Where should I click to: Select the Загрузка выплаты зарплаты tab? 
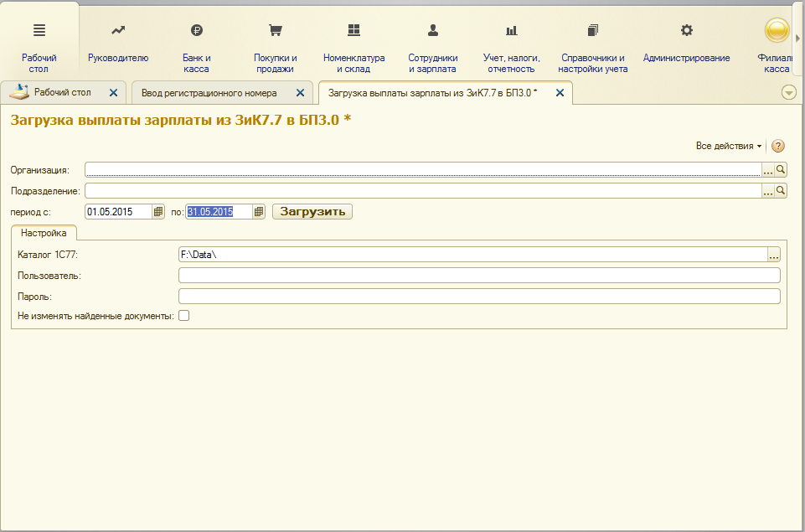tap(432, 93)
